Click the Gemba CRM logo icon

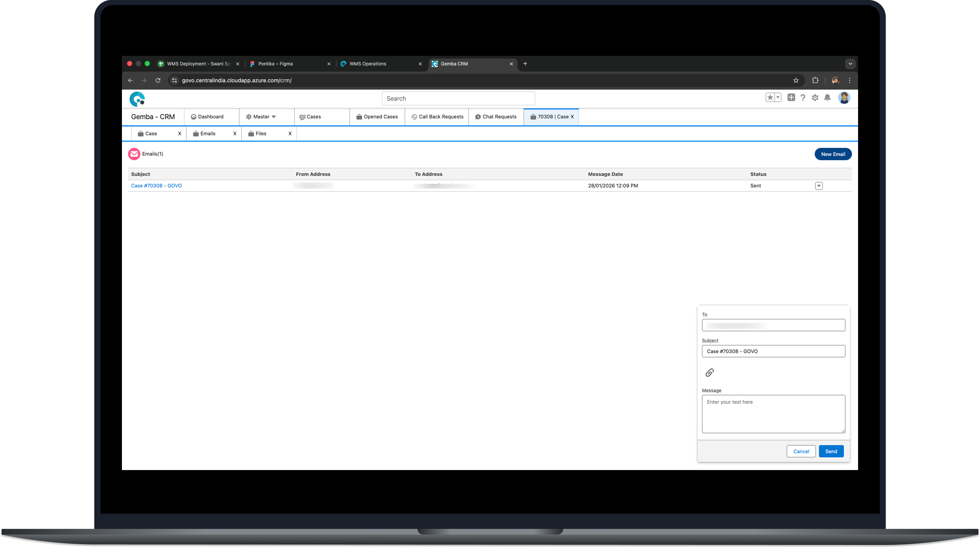pos(137,99)
